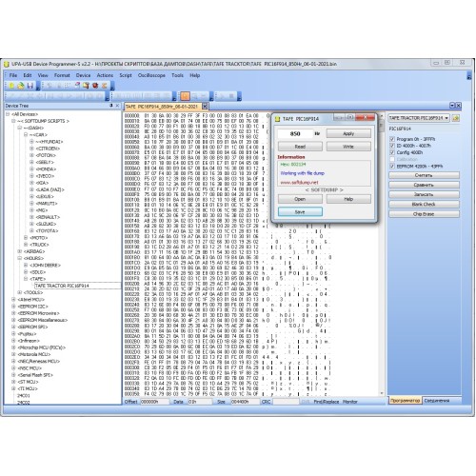Toggle the Program 0h - 3FFFh checkbox

pyautogui.click(x=392, y=139)
